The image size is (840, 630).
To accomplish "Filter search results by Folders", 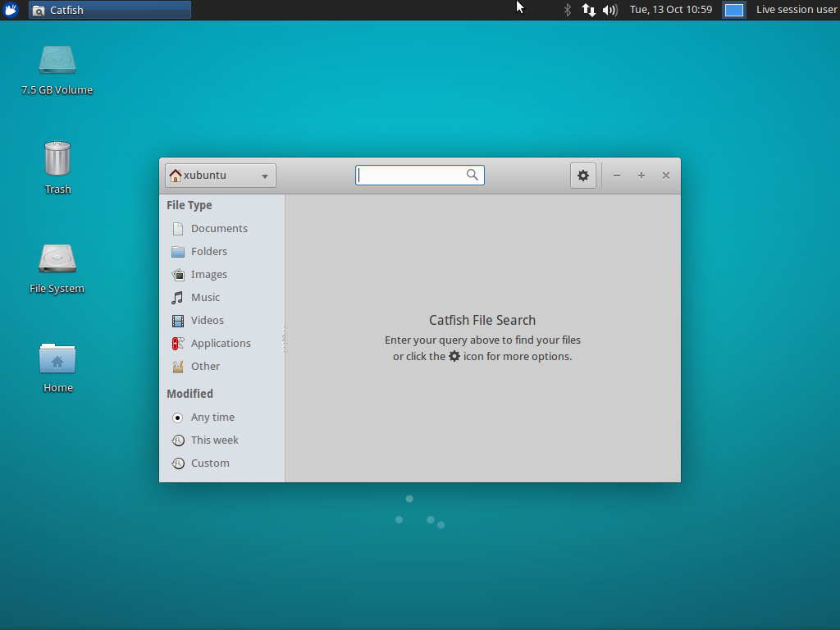I will pos(208,251).
